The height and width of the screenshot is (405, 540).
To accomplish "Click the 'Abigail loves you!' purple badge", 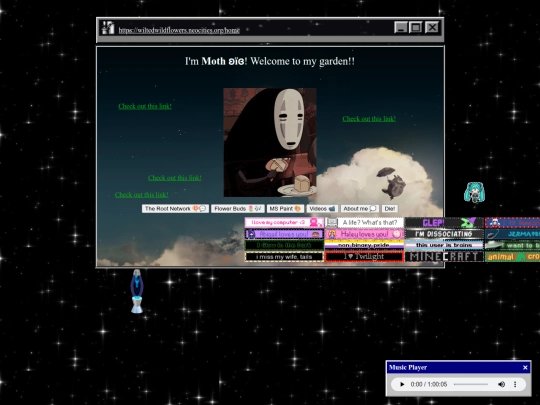I will coord(284,234).
